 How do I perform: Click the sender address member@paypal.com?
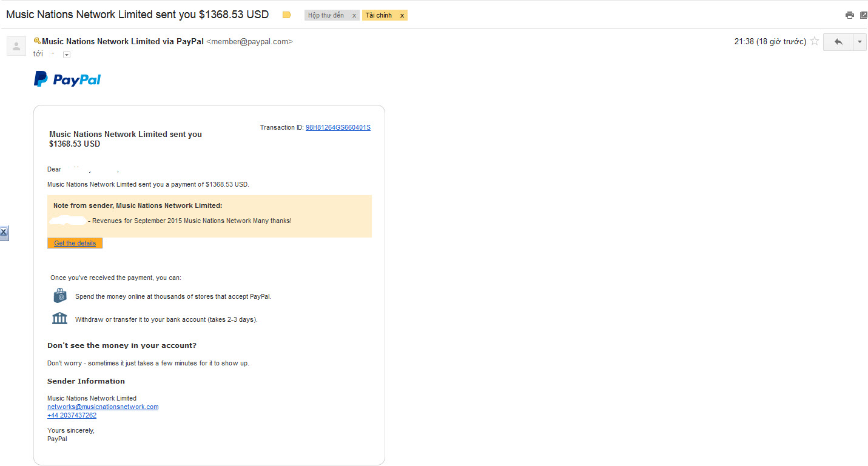tap(250, 42)
